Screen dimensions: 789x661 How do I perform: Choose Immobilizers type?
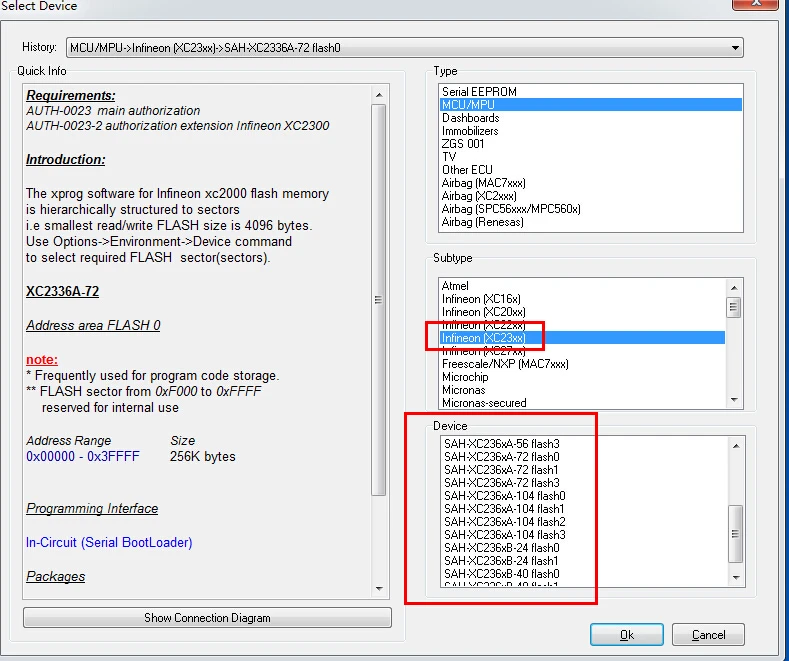click(x=590, y=131)
